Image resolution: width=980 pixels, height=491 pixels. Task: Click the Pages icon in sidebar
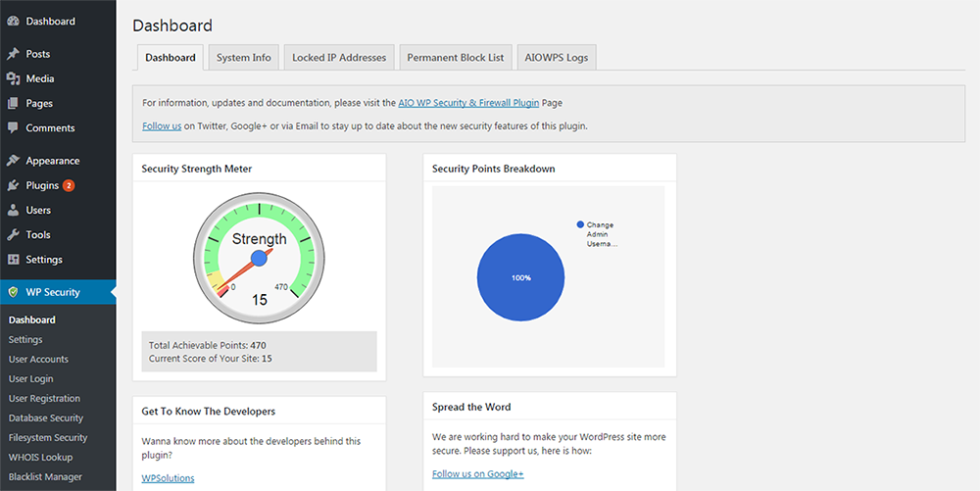(x=13, y=103)
